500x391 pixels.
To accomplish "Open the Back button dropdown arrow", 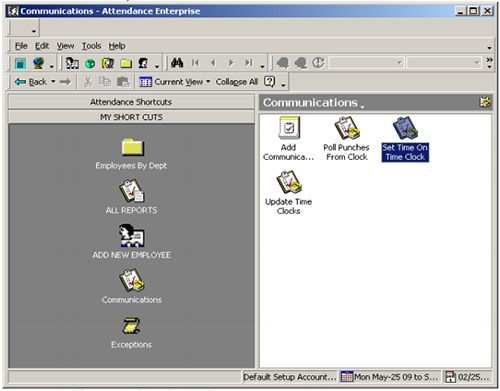I will coord(53,82).
